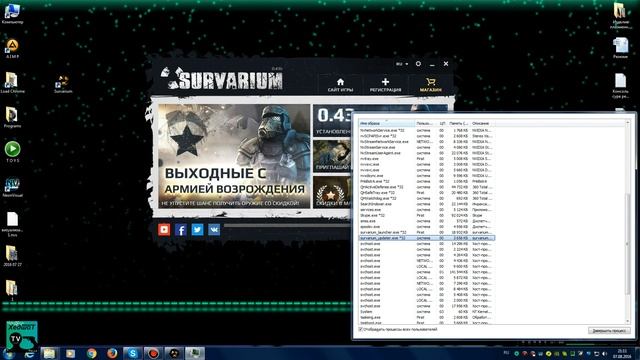Viewport: 640px width, 360px height.
Task: Open Windows Start button
Action: 9,353
